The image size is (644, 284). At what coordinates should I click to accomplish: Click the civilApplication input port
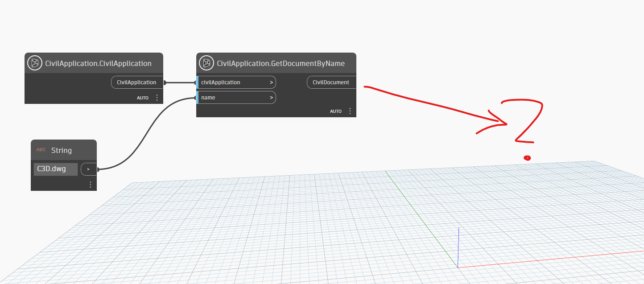click(236, 82)
